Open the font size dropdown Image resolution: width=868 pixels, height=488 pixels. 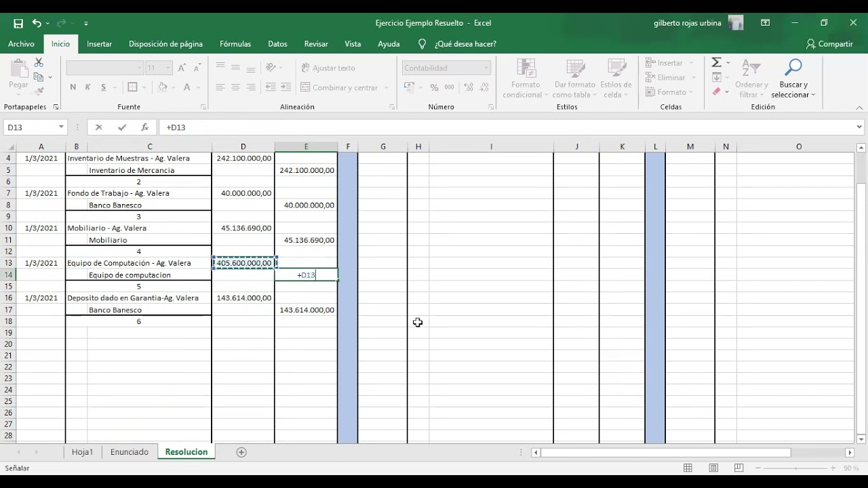[x=167, y=68]
